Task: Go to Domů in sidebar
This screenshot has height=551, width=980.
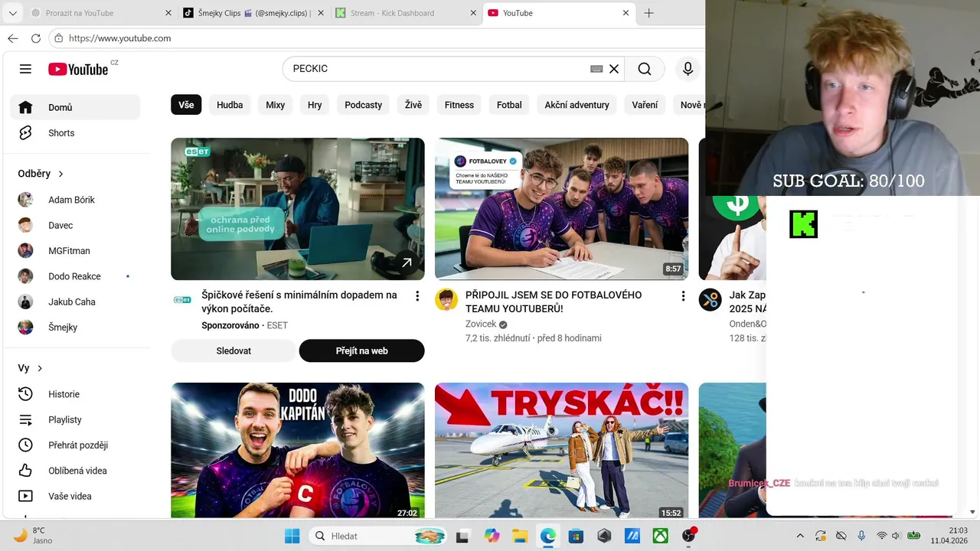Action: pyautogui.click(x=75, y=107)
